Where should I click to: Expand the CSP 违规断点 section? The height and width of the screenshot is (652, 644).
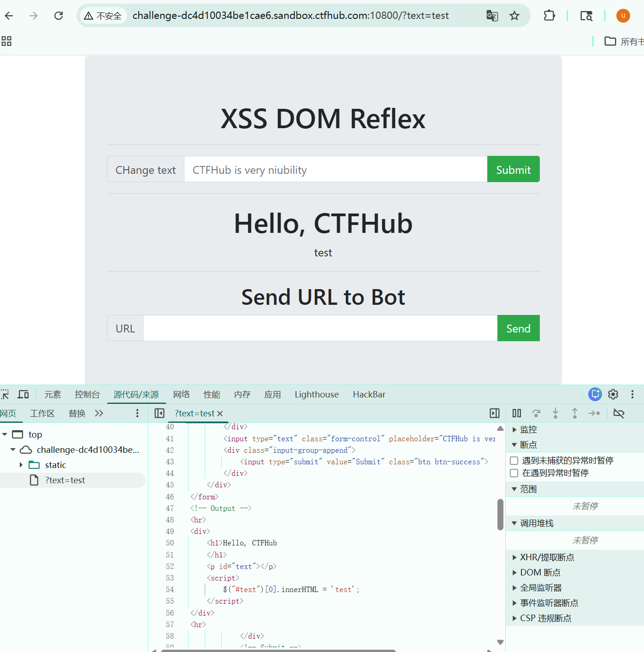[514, 618]
